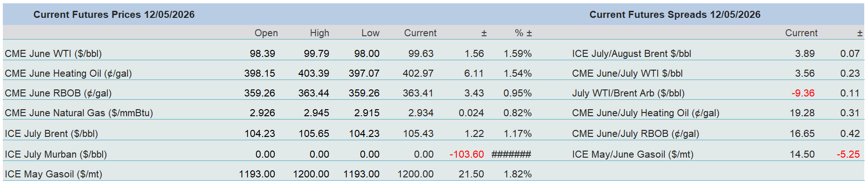
Task: Click the red -103.60 Murban change value
Action: (466, 154)
